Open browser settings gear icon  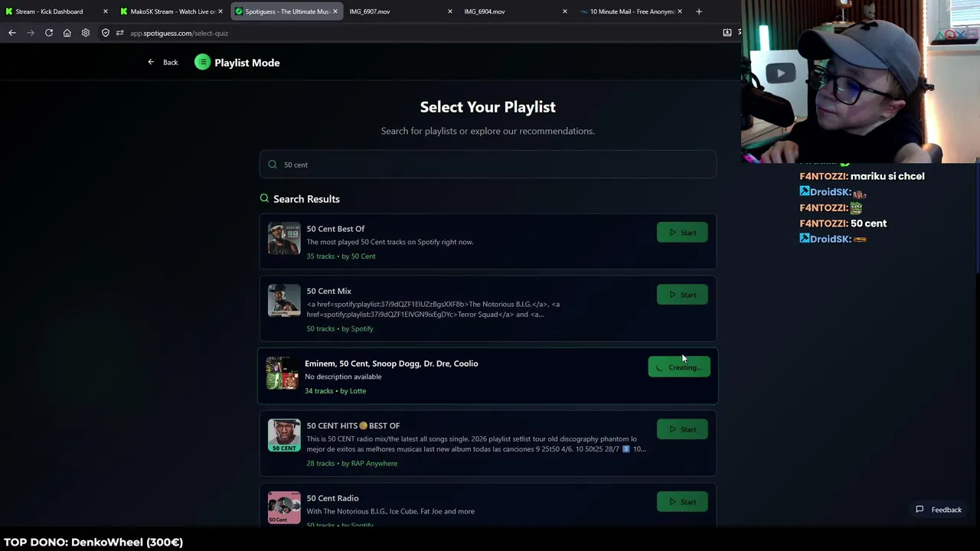point(86,33)
